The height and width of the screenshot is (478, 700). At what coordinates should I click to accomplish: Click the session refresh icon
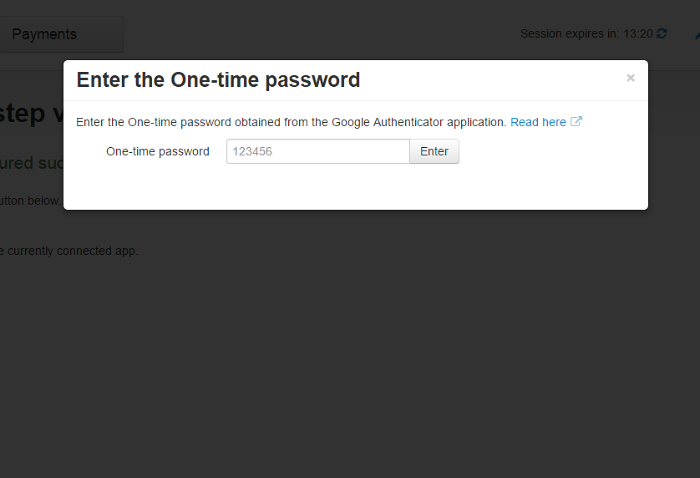(x=662, y=33)
